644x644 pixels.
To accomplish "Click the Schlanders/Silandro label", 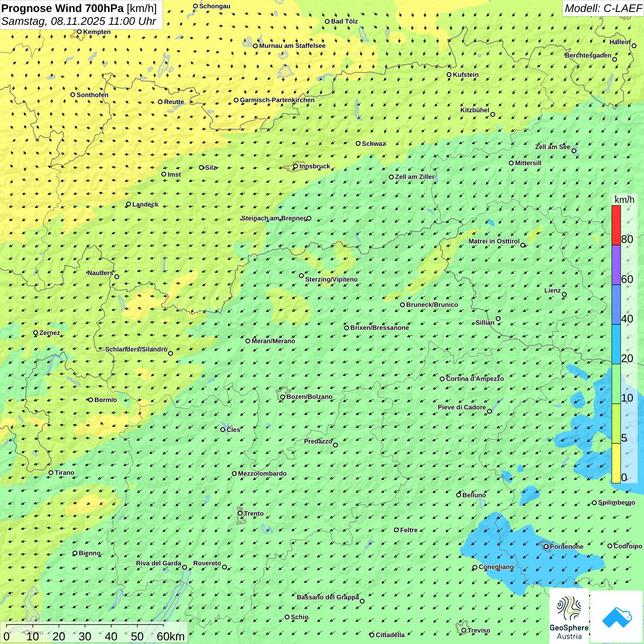I will point(136,349).
